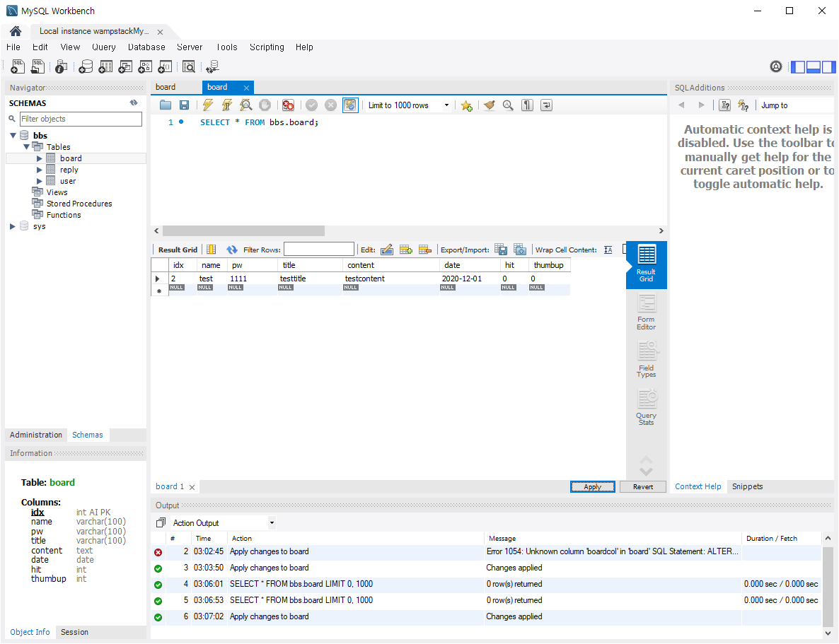
Task: Switch to the Session tab
Action: [x=74, y=632]
